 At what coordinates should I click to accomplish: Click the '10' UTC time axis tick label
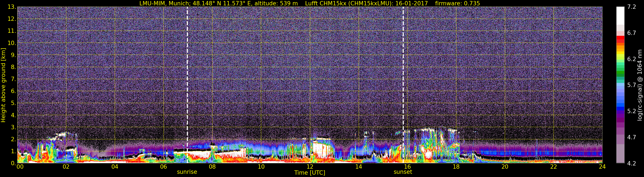[261, 167]
